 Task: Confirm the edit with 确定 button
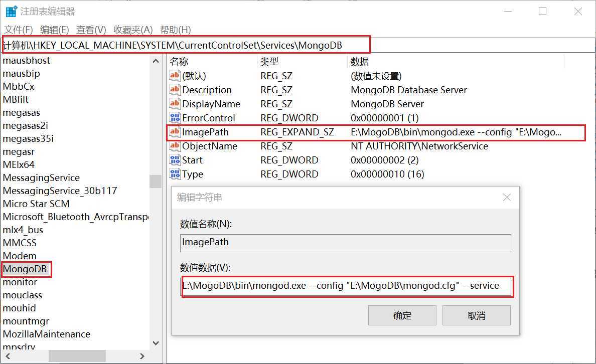pos(402,315)
